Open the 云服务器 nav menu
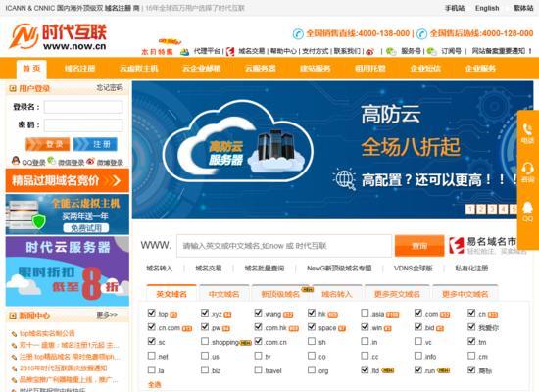Image resolution: width=539 pixels, height=392 pixels. [261, 69]
